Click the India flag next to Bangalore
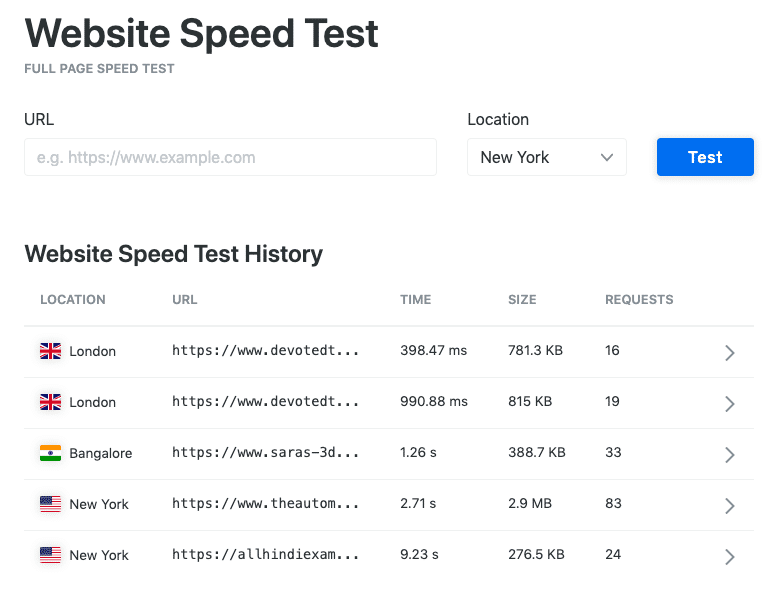776x598 pixels. point(50,453)
